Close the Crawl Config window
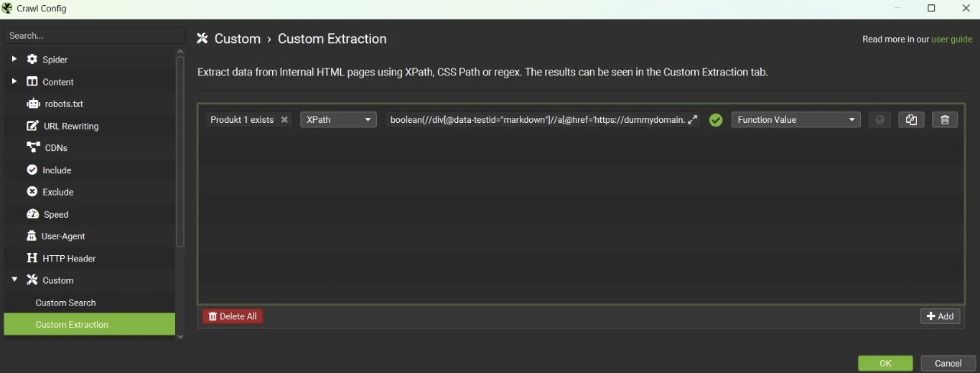 click(x=965, y=8)
